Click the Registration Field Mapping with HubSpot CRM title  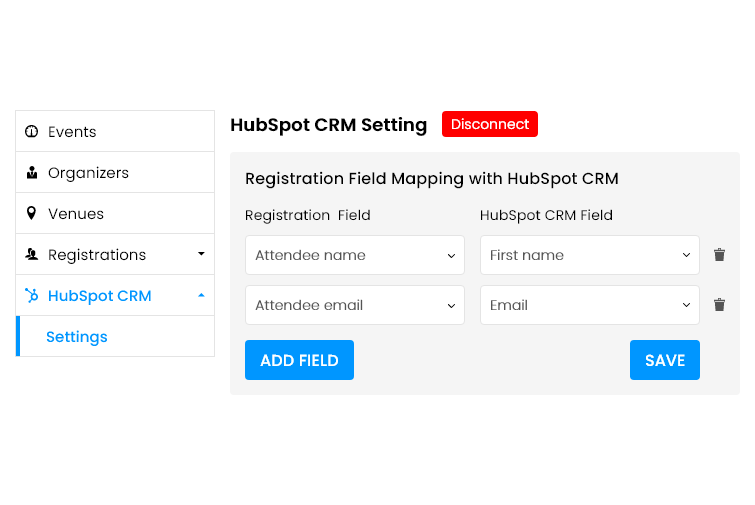coord(432,179)
